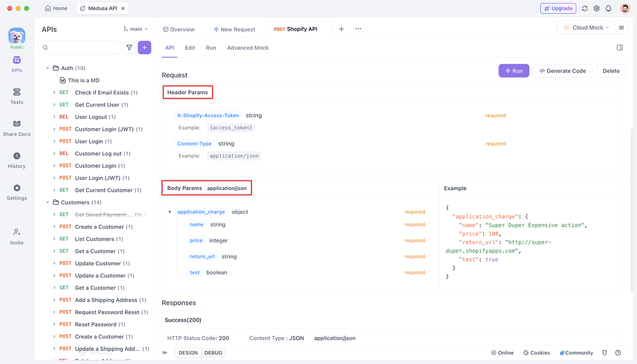Expand the Customer Login (JWT) endpoint
This screenshot has width=637, height=364.
click(54, 129)
